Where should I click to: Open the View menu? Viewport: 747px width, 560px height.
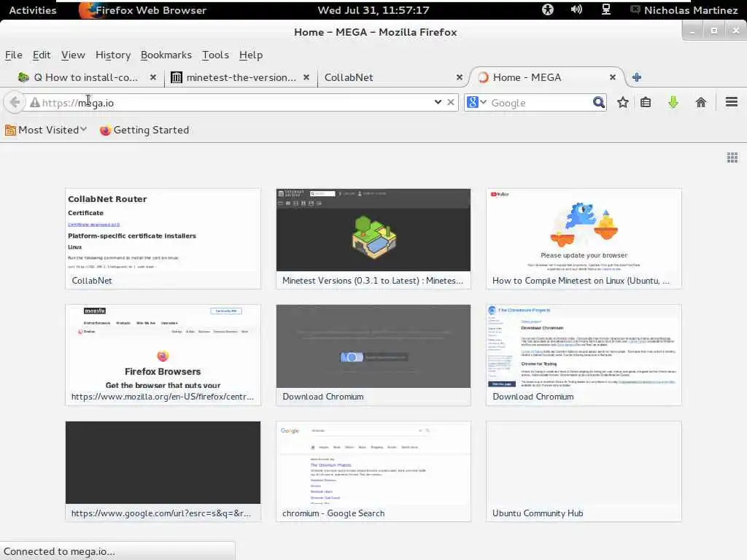73,55
